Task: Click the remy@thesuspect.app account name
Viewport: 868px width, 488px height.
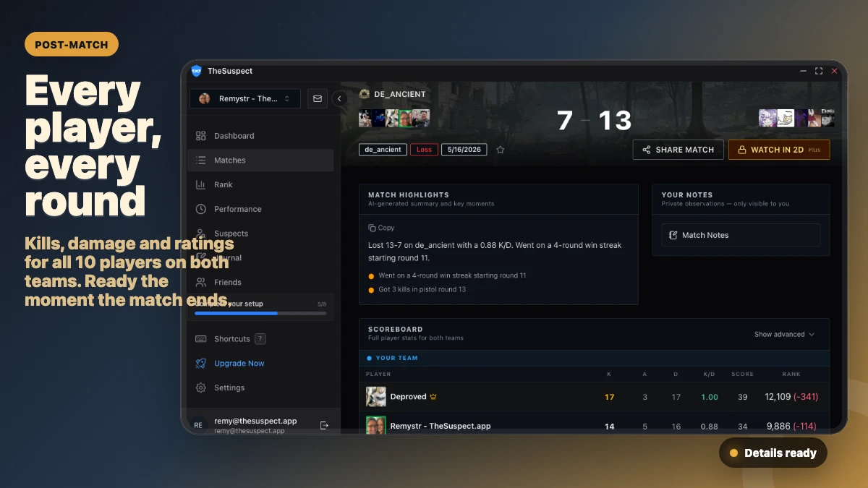Action: tap(255, 421)
